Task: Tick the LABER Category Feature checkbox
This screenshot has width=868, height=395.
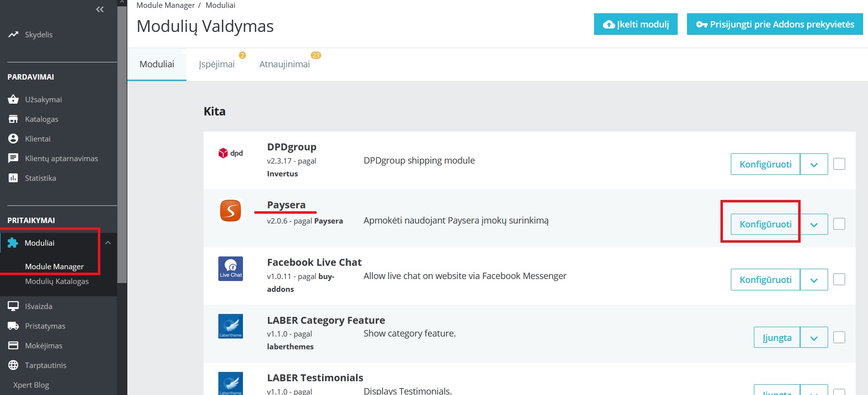Action: (x=839, y=337)
